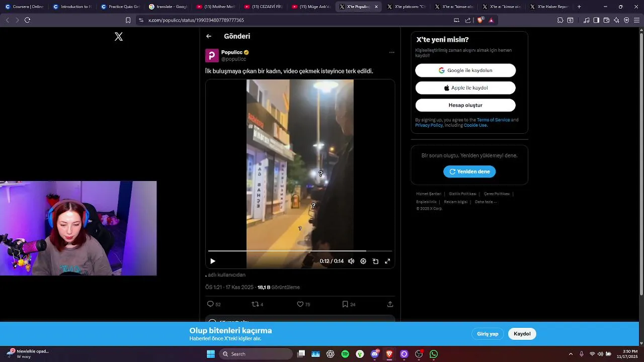Open the Terms of Service link
Image resolution: width=644 pixels, height=362 pixels.
click(x=493, y=120)
